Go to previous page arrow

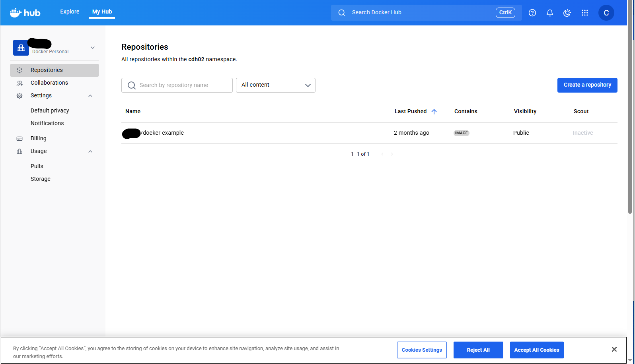tap(382, 154)
